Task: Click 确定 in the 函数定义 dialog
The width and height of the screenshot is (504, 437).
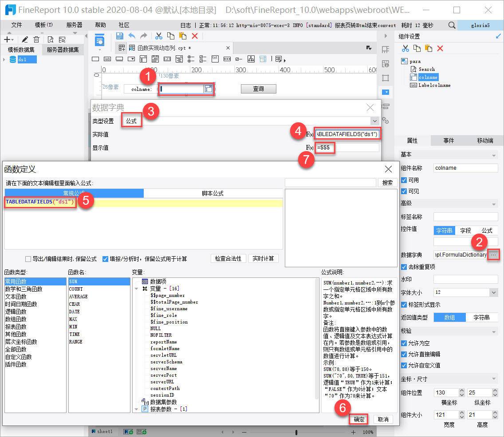Action: click(359, 419)
